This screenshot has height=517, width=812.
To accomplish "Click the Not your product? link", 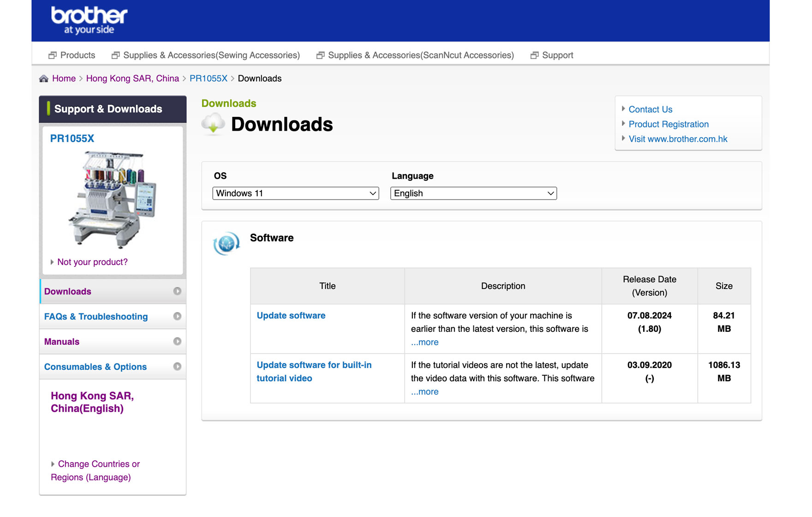I will (92, 262).
